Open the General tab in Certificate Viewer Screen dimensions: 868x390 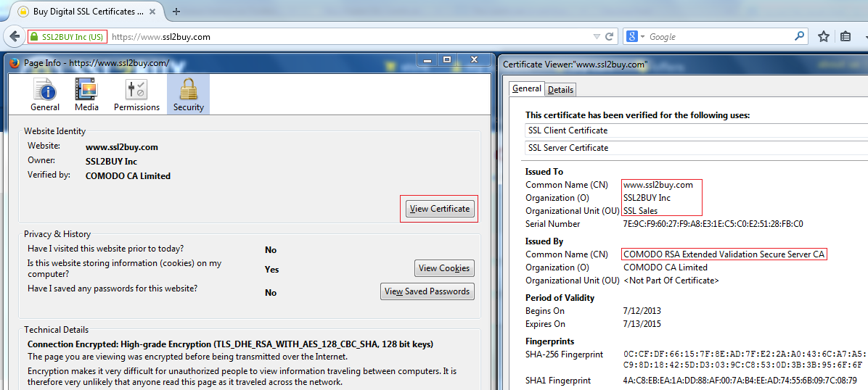[x=526, y=88]
